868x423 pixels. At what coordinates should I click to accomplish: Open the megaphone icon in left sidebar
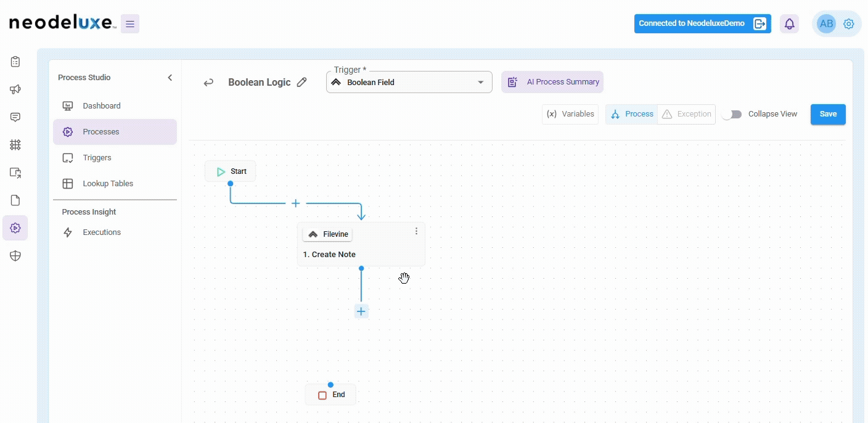tap(15, 89)
